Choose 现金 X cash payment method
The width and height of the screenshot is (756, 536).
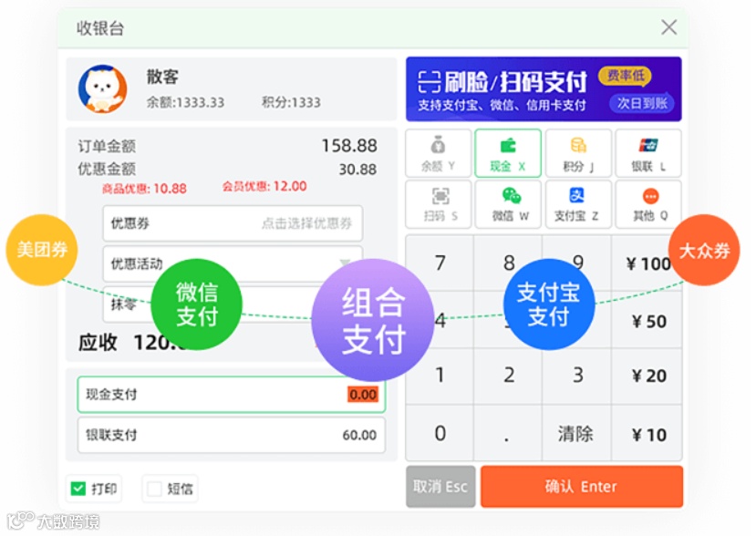pos(508,153)
